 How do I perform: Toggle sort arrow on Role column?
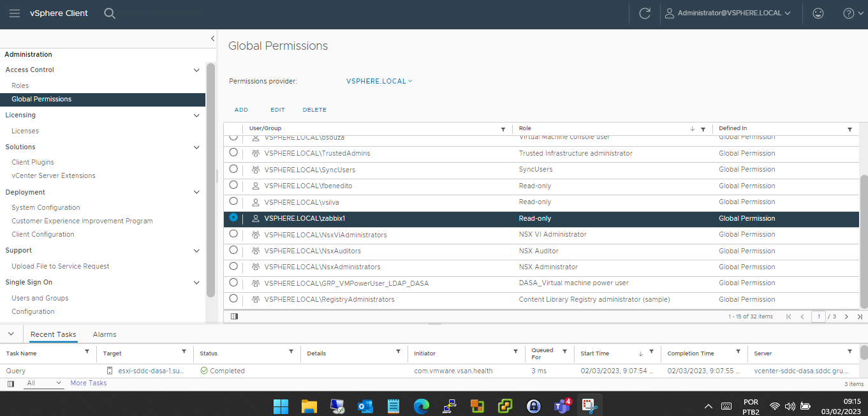693,129
